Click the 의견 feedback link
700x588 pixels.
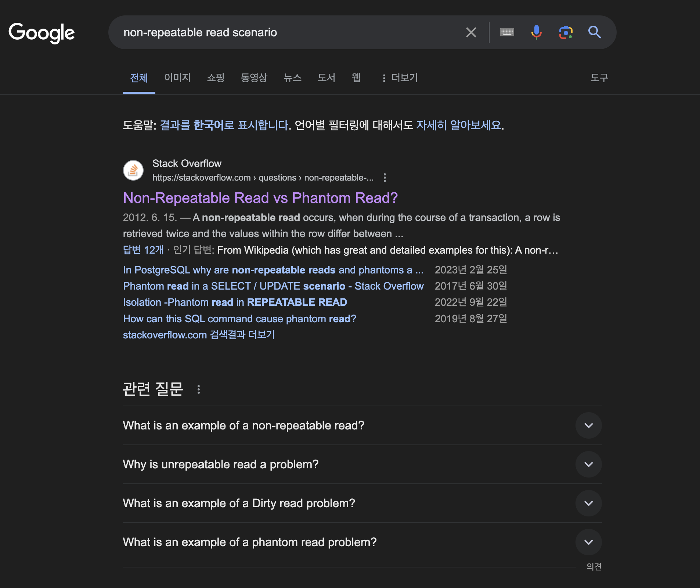pyautogui.click(x=594, y=567)
